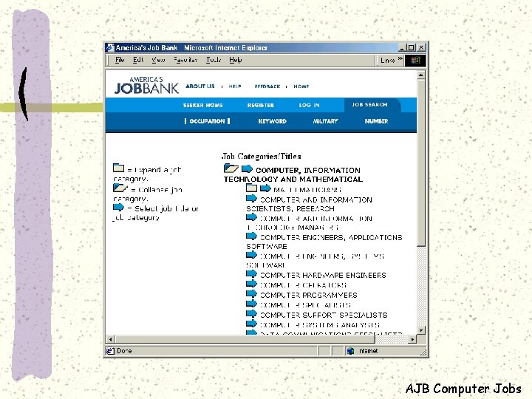Click the collapse-category legend open folder icon
This screenshot has width=532, height=399.
[120, 188]
